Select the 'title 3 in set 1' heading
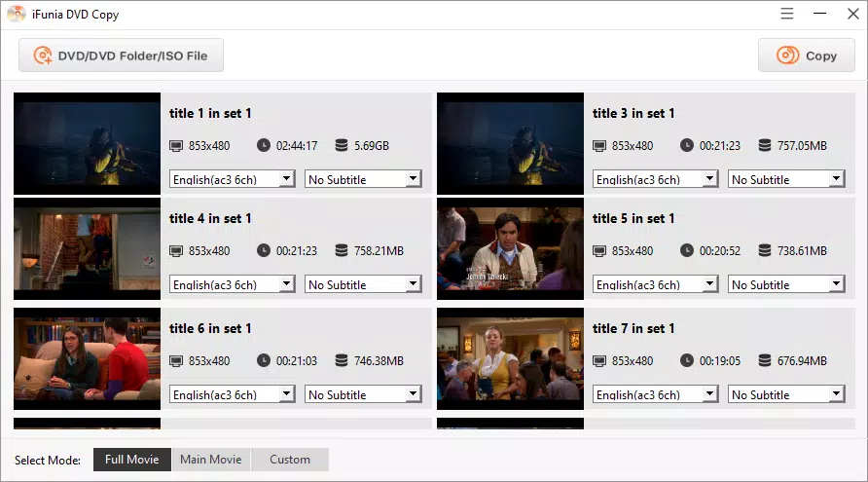The height and width of the screenshot is (482, 868). pyautogui.click(x=633, y=113)
